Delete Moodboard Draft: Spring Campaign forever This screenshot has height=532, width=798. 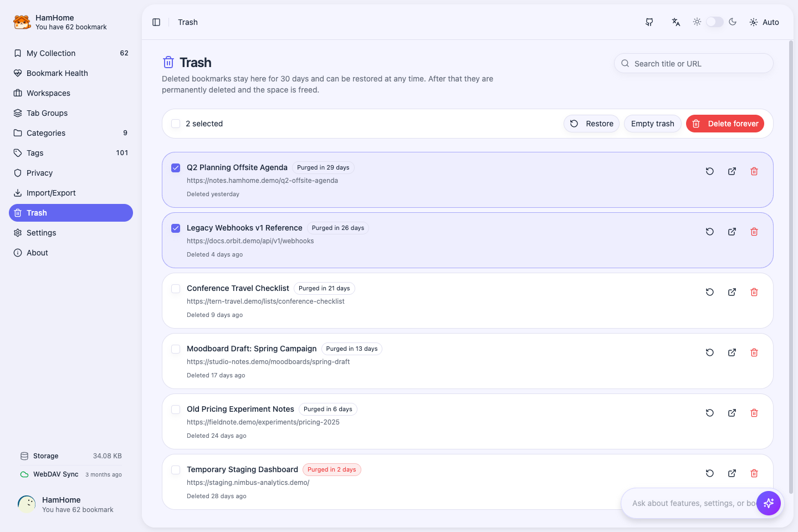[x=754, y=352]
